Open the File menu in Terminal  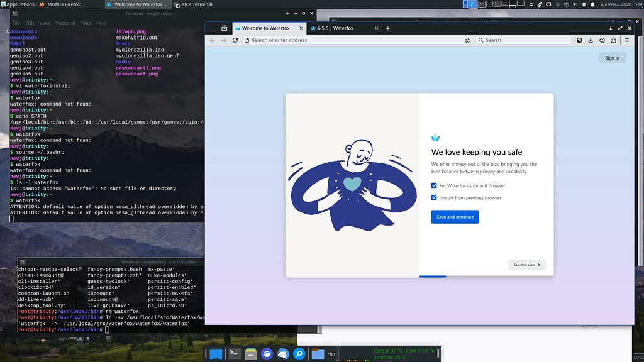(x=15, y=23)
